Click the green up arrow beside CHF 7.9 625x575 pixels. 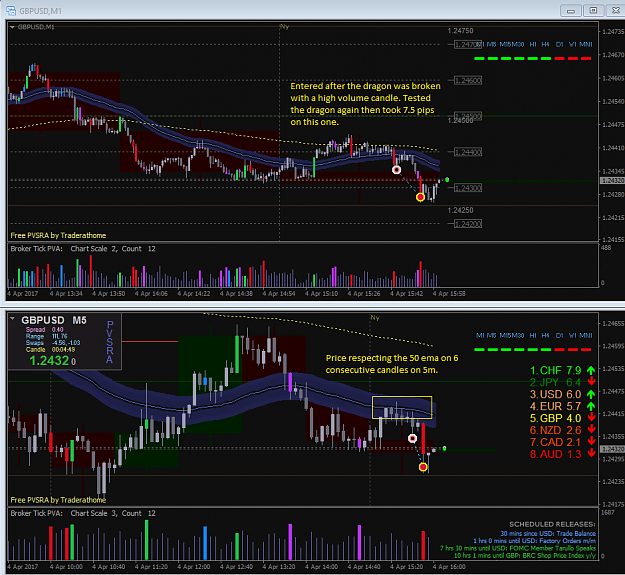tap(591, 370)
